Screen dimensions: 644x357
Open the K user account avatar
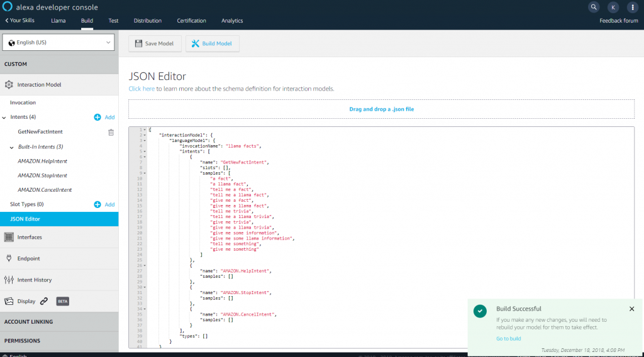(613, 7)
